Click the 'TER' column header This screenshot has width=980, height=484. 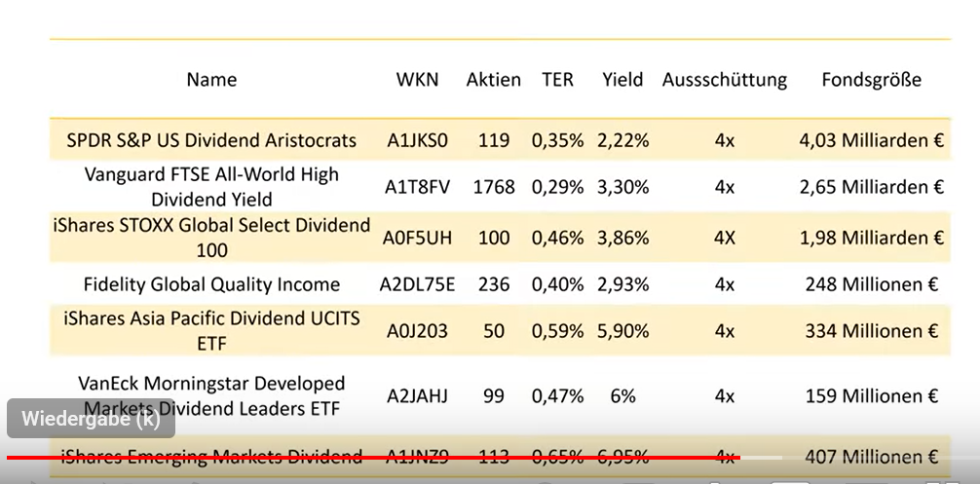[x=557, y=80]
